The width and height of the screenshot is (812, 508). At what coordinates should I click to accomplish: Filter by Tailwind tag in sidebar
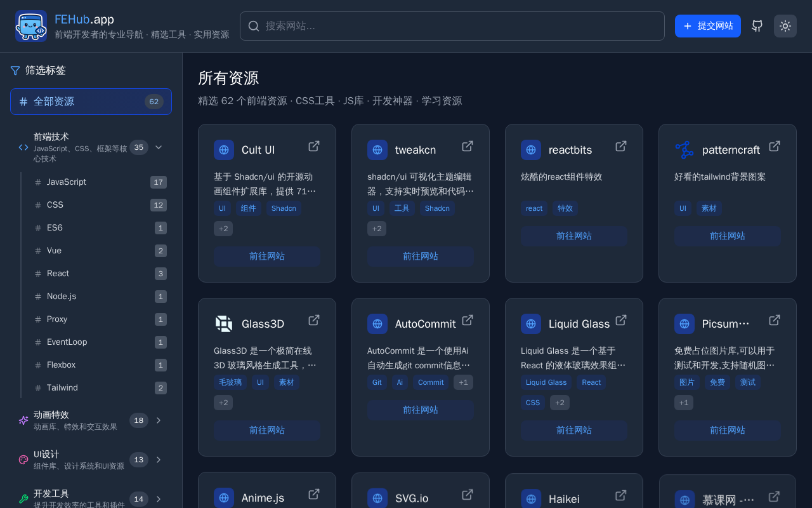(x=101, y=388)
